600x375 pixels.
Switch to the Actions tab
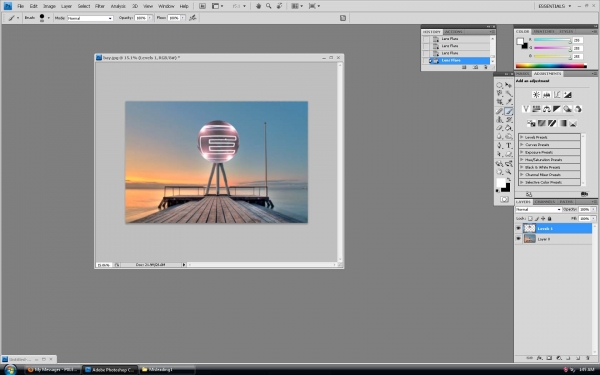point(453,32)
